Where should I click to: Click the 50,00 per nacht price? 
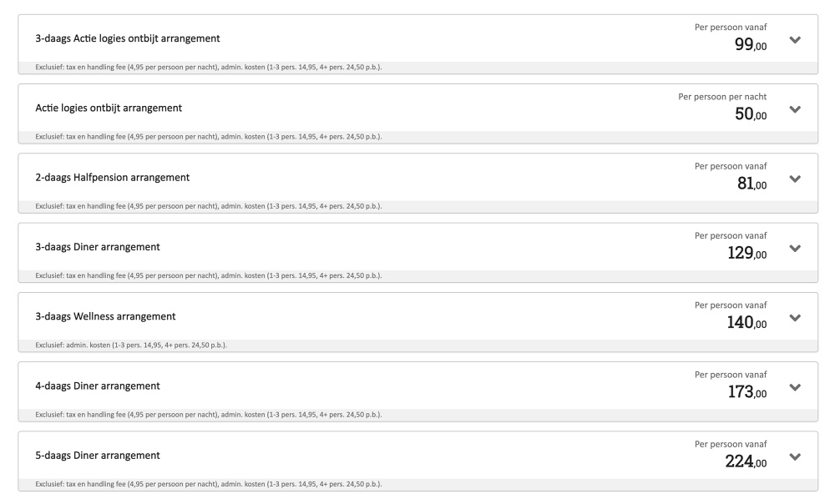pos(751,113)
